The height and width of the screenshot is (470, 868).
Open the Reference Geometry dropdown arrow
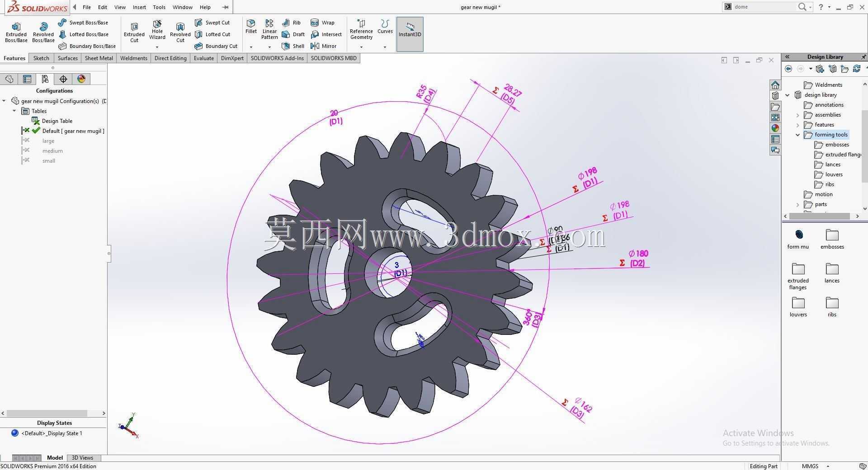[x=361, y=47]
